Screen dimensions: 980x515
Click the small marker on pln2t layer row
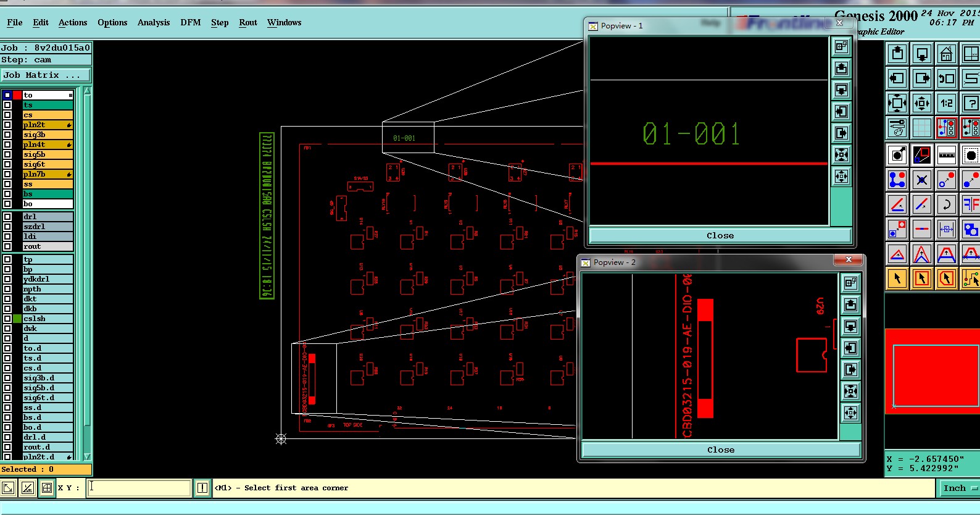[69, 125]
